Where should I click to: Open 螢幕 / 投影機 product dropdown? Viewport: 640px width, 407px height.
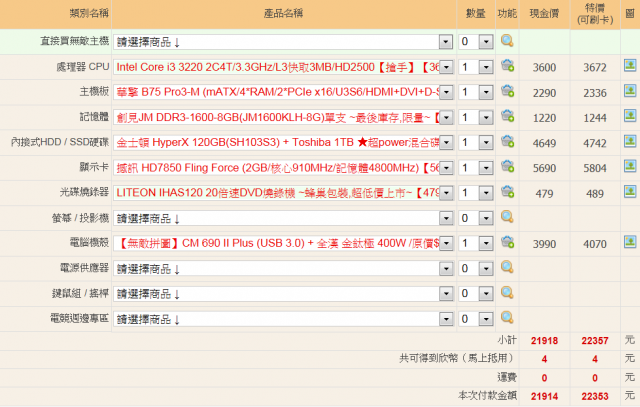click(283, 218)
